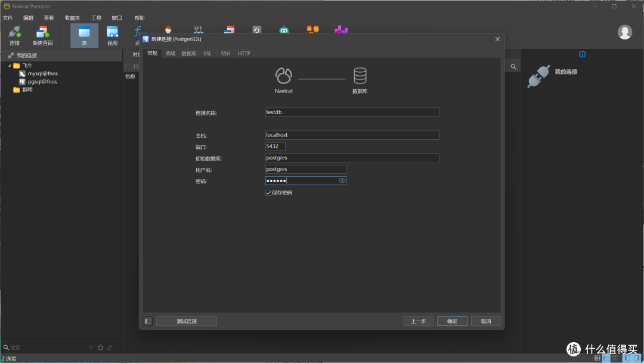Click the pink bar chart toolbar icon

coord(341,29)
